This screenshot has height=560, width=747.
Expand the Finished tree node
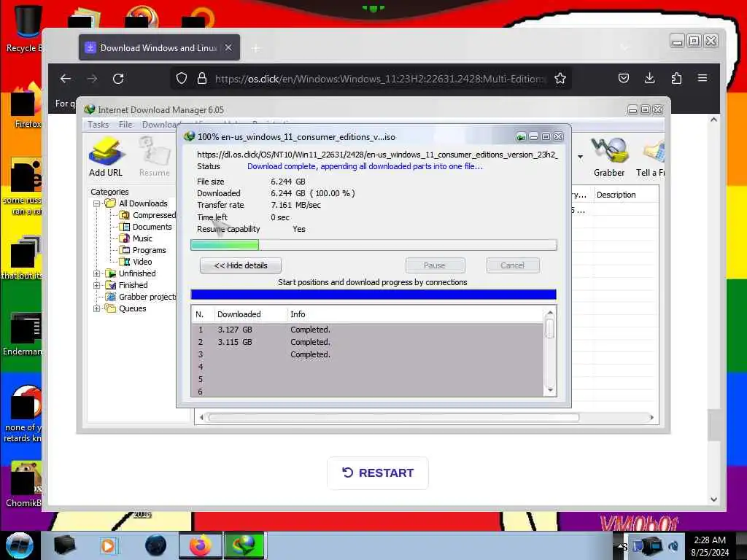(x=97, y=285)
